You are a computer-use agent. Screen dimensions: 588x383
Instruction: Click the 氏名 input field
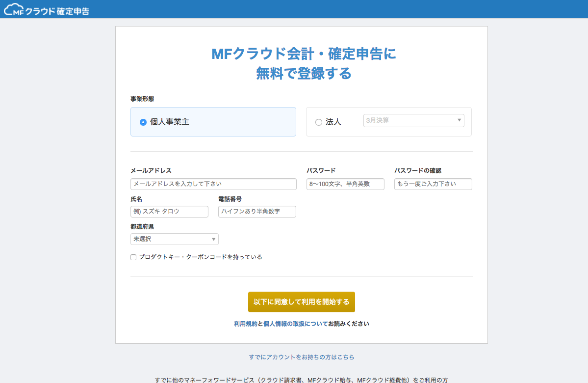point(170,212)
